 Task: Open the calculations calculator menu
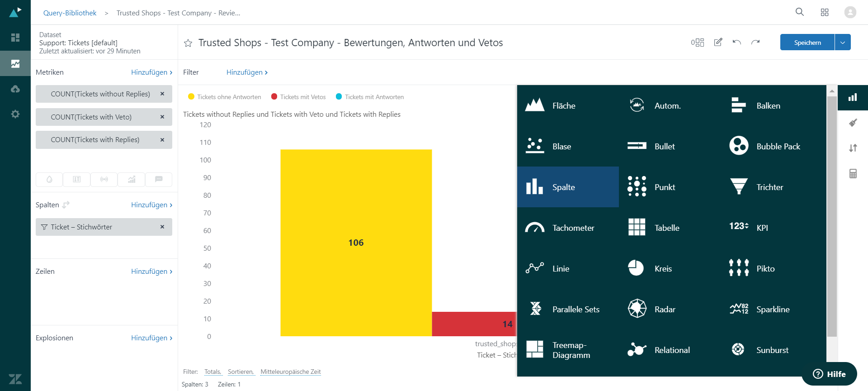click(853, 173)
